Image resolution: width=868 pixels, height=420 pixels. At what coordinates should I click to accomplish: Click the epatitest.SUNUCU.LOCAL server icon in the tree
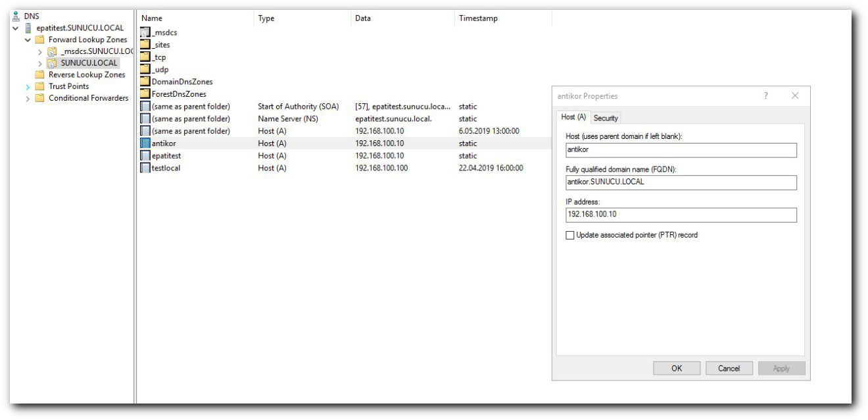(x=28, y=28)
